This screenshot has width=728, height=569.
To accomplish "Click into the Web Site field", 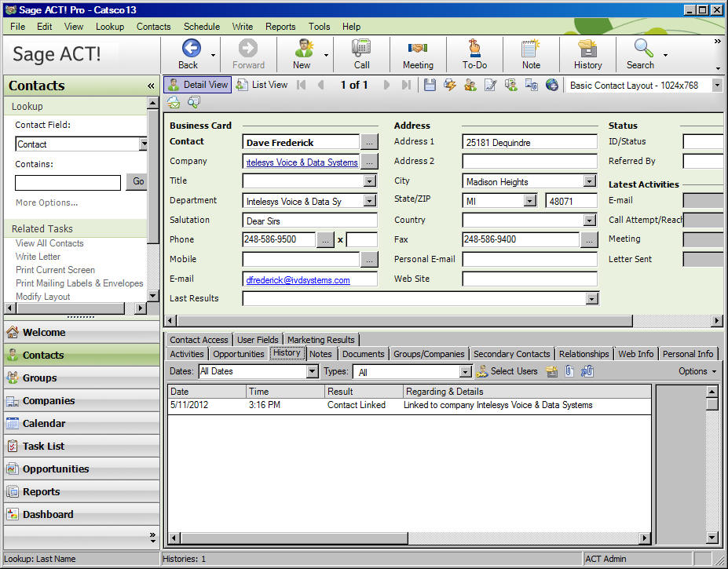I will click(x=529, y=279).
